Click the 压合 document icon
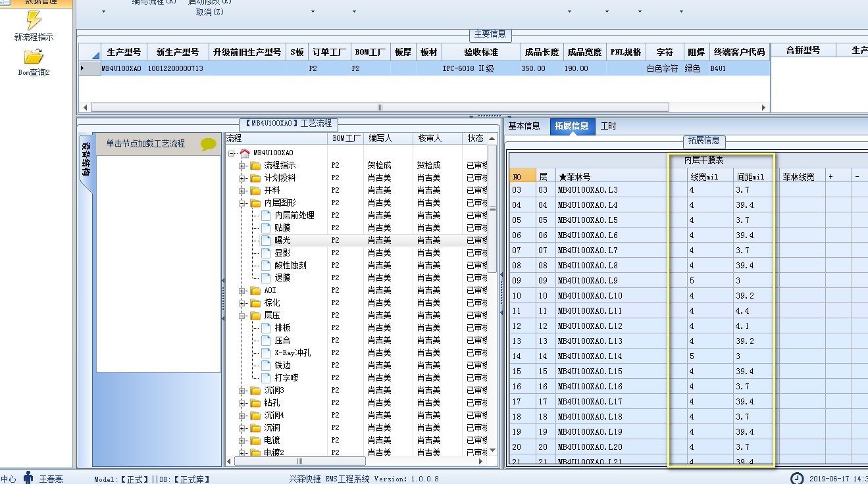Image resolution: width=868 pixels, height=484 pixels. (266, 340)
